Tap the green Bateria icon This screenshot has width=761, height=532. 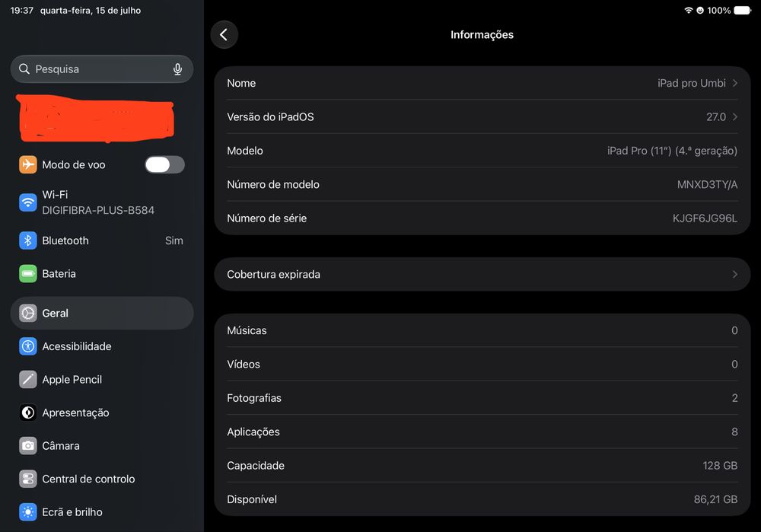tap(27, 274)
